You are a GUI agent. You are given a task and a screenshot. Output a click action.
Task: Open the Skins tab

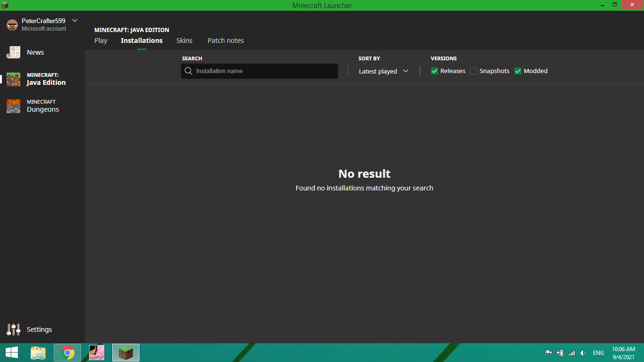click(184, 41)
